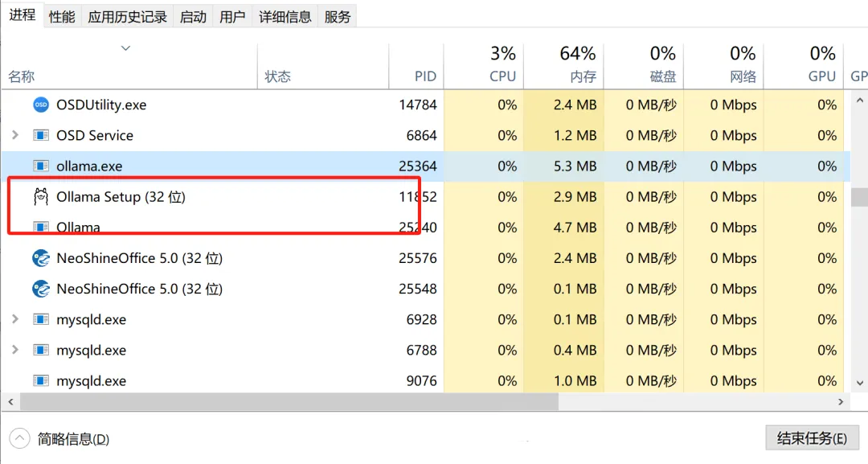This screenshot has height=464, width=868.
Task: Sort by the 磁盘 column header
Action: (644, 67)
